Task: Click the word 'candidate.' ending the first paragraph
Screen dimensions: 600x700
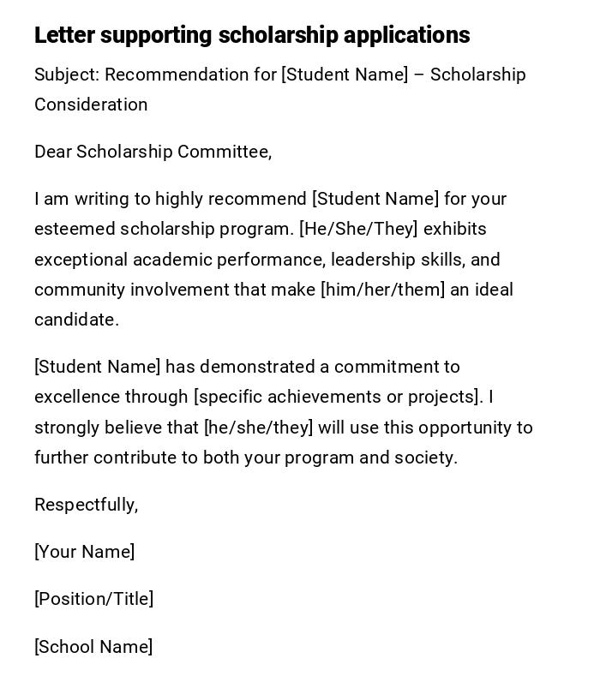Action: tap(76, 320)
